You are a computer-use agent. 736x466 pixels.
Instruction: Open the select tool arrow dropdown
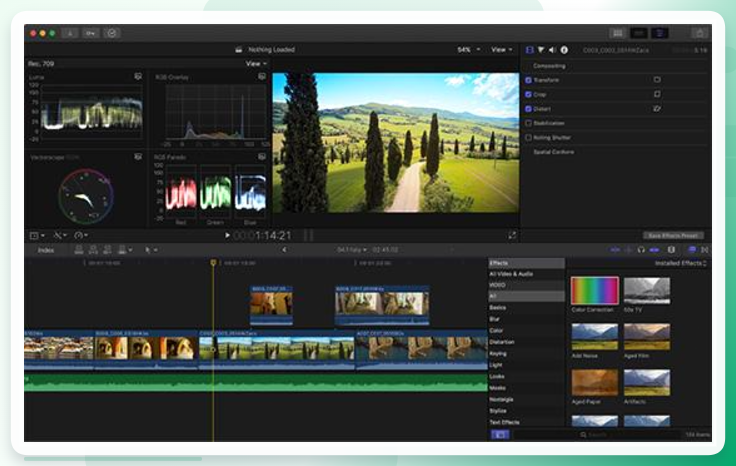pos(151,250)
